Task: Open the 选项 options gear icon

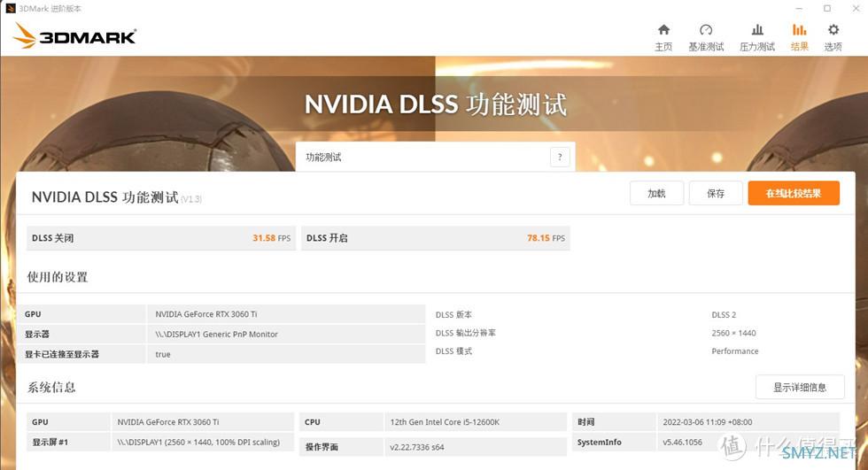Action: (833, 30)
